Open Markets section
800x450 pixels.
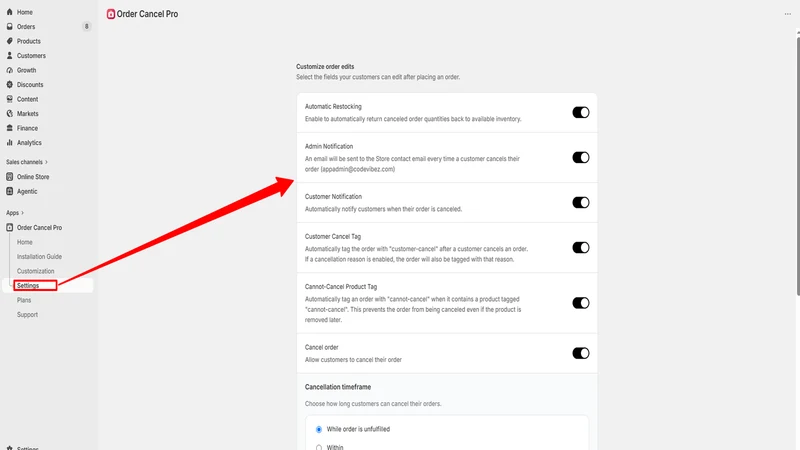pos(28,114)
